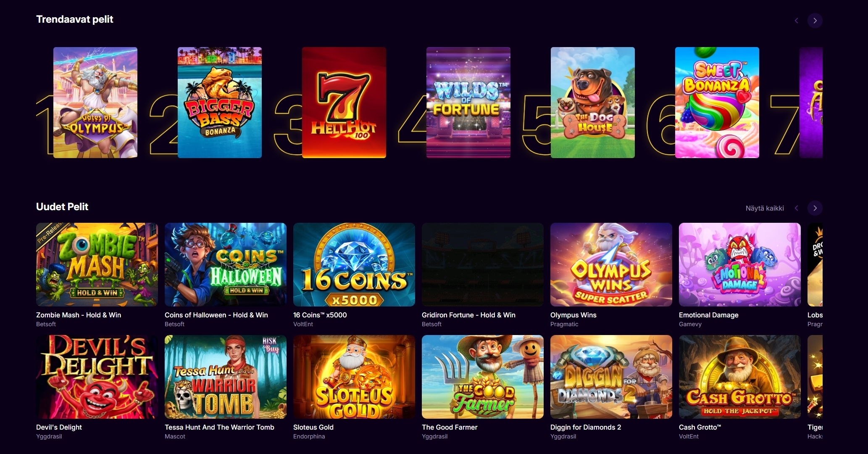Open Olympus Wins Super Scatter thumbnail
868x454 pixels.
(x=611, y=264)
